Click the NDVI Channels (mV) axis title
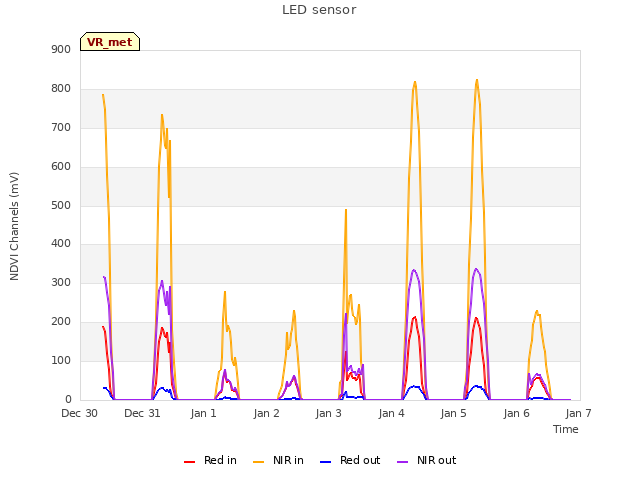The width and height of the screenshot is (640, 480). coord(14,226)
